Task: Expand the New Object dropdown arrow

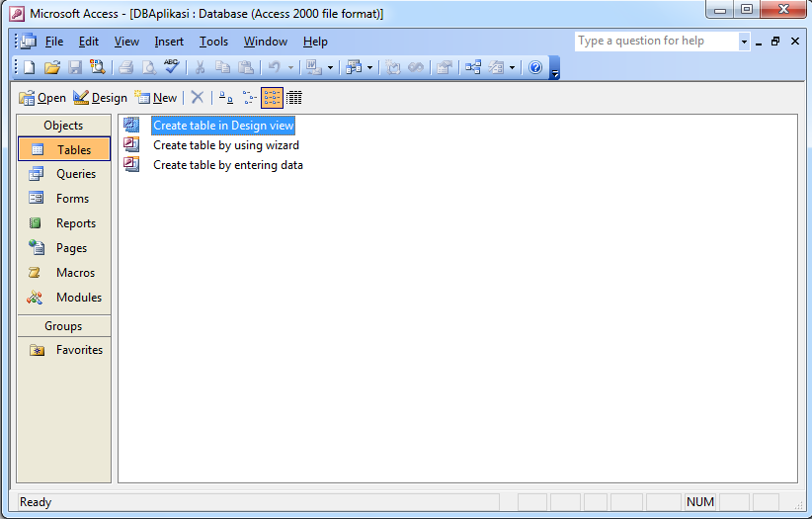Action: point(512,67)
